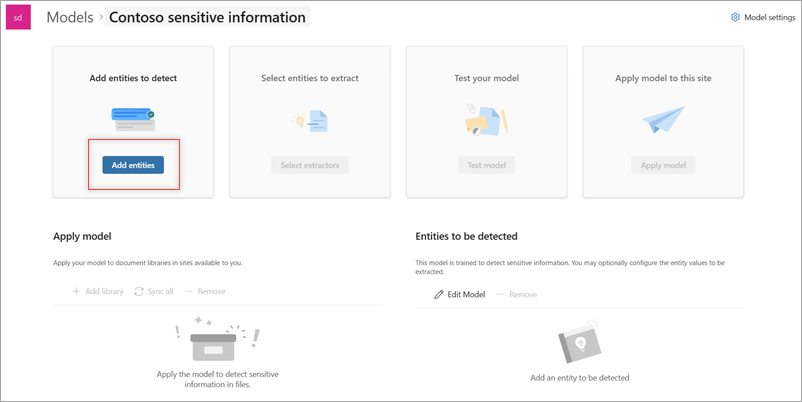Image resolution: width=802 pixels, height=402 pixels.
Task: Click the Edit Model pencil icon
Action: tap(438, 295)
